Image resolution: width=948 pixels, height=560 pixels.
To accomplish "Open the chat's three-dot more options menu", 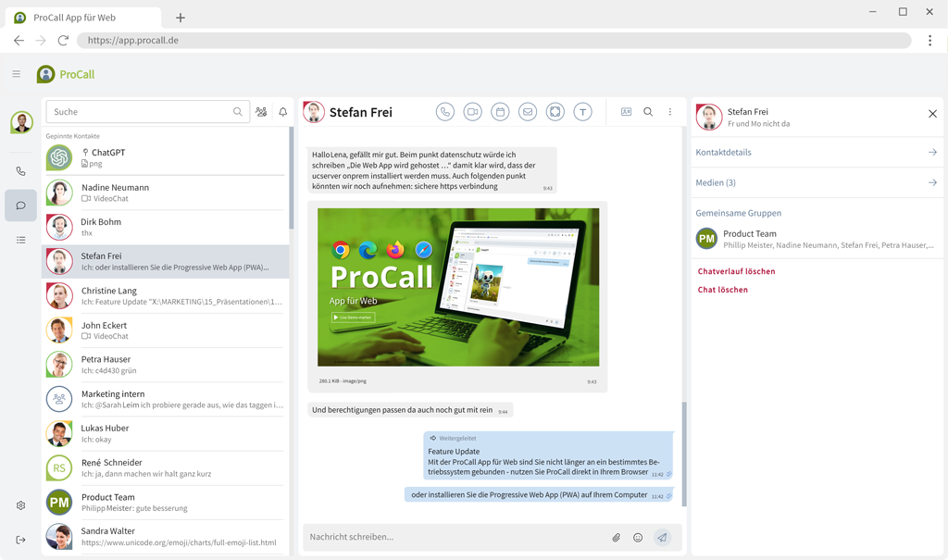I will 670,112.
